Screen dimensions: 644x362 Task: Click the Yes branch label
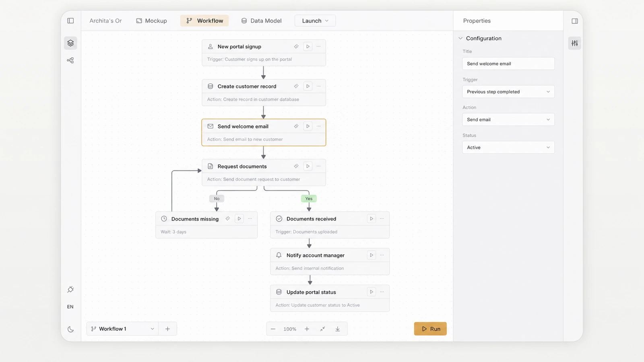point(309,199)
